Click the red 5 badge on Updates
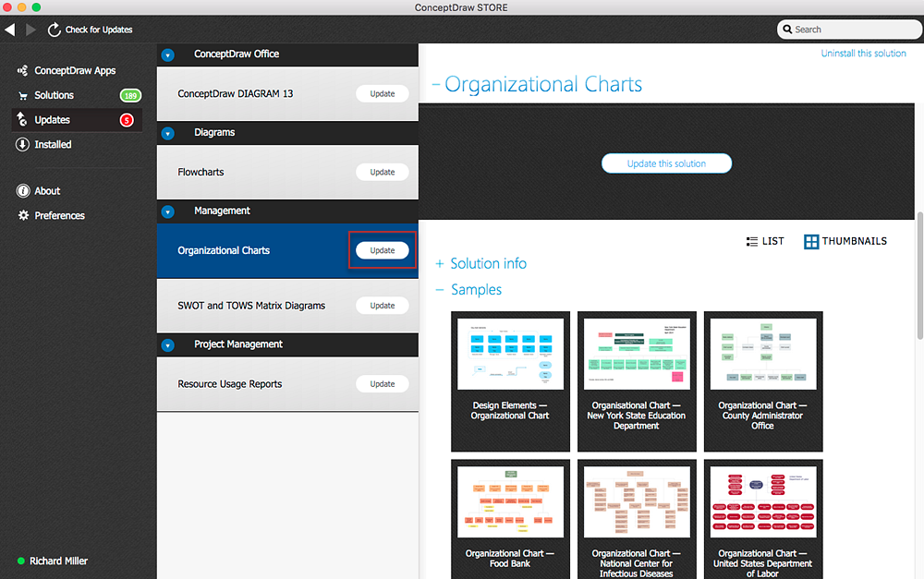This screenshot has height=579, width=924. [x=127, y=120]
